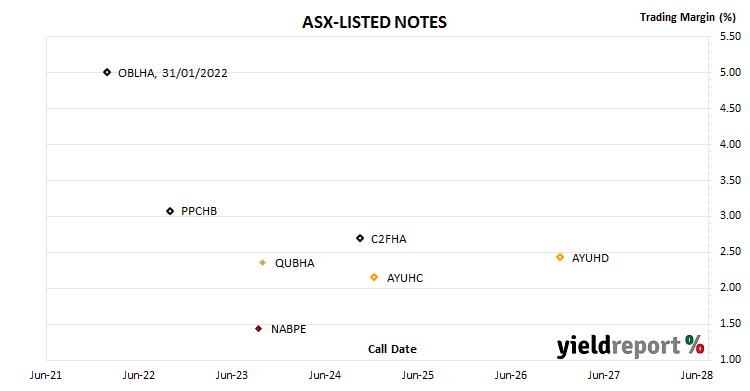Click the Trading Margin (%) axis title

coord(688,17)
